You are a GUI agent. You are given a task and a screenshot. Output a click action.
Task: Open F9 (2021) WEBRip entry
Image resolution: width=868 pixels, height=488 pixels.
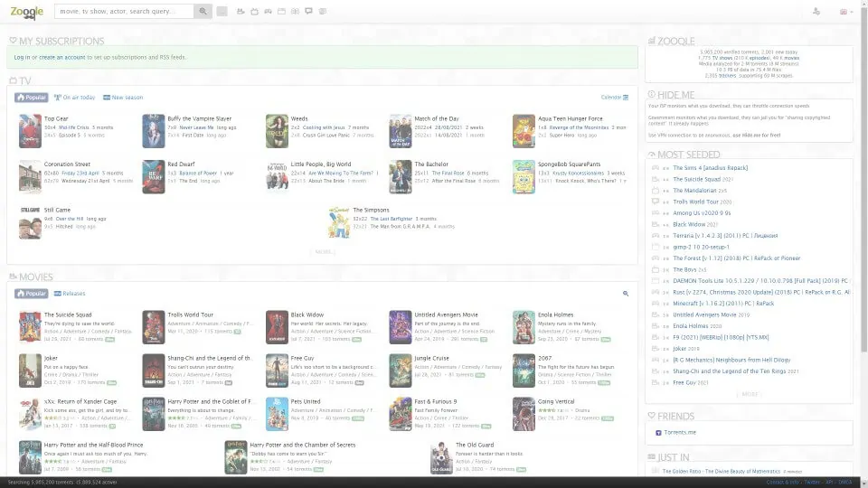721,337
